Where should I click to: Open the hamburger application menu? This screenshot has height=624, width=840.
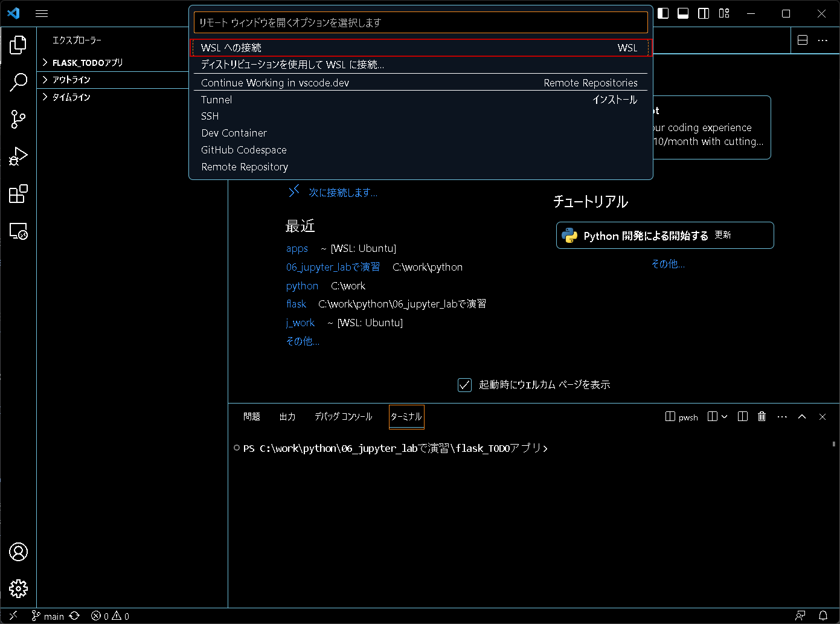tap(42, 13)
